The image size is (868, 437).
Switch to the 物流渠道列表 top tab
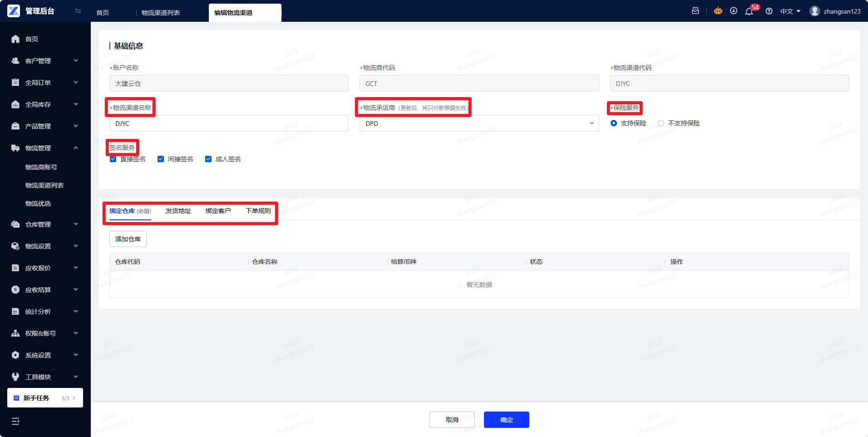[161, 13]
